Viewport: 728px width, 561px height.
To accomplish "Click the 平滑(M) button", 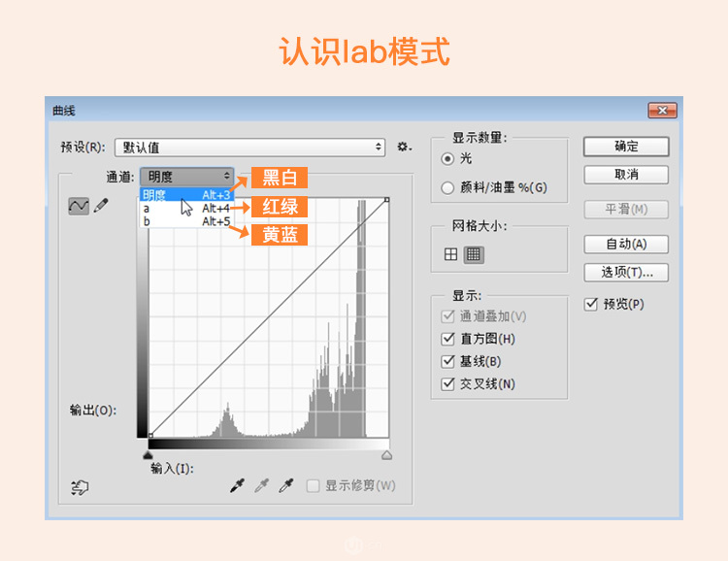I will click(626, 210).
